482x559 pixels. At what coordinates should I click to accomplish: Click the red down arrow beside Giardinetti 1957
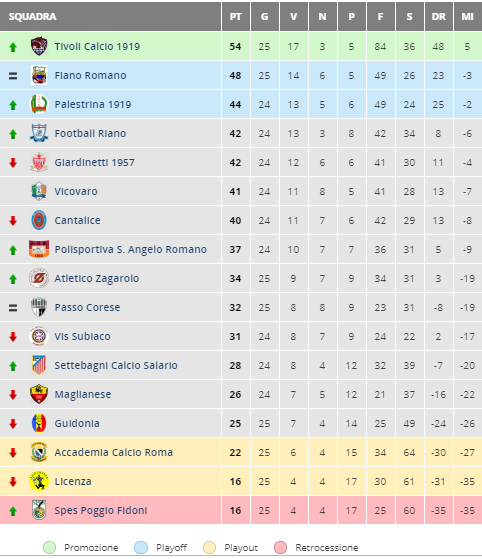pyautogui.click(x=13, y=163)
